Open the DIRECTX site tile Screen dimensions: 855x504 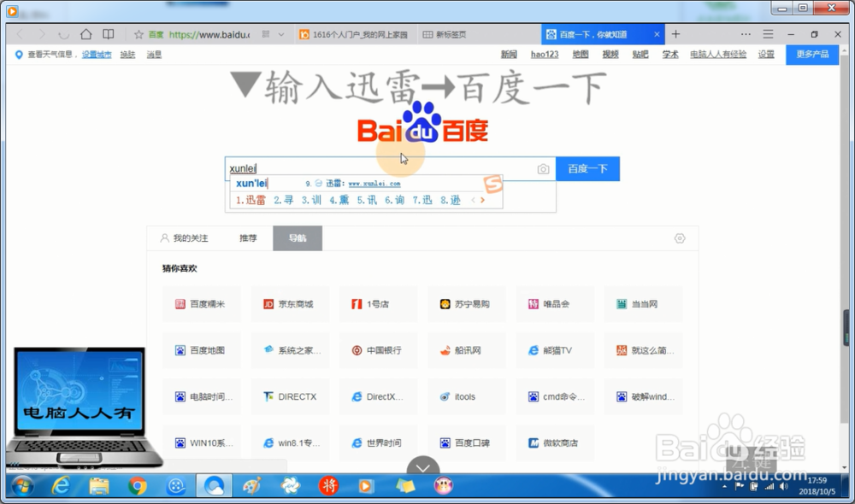291,396
